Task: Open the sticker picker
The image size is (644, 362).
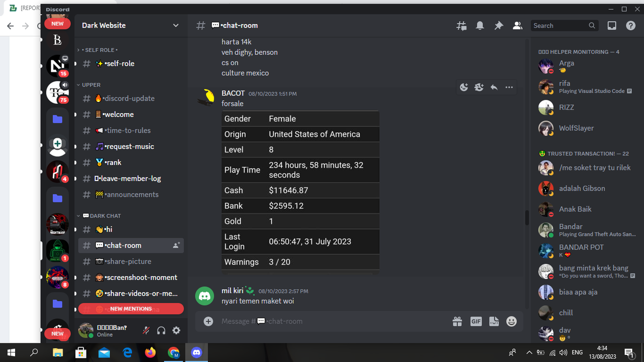Action: pos(494,321)
